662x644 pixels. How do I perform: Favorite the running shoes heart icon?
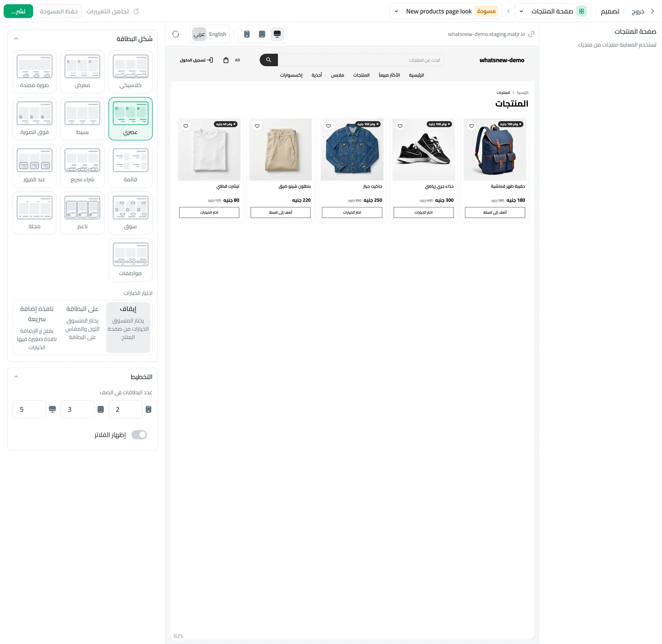pos(400,126)
